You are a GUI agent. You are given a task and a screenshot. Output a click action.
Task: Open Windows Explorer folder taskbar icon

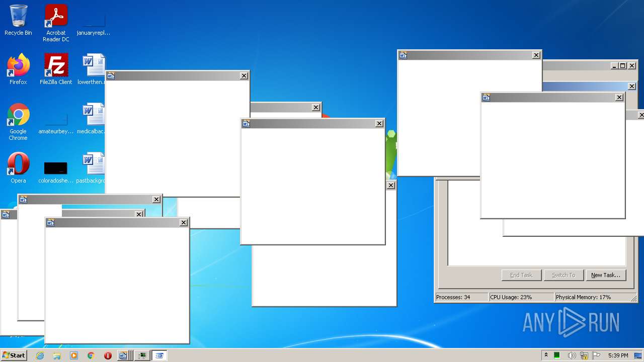pos(57,355)
